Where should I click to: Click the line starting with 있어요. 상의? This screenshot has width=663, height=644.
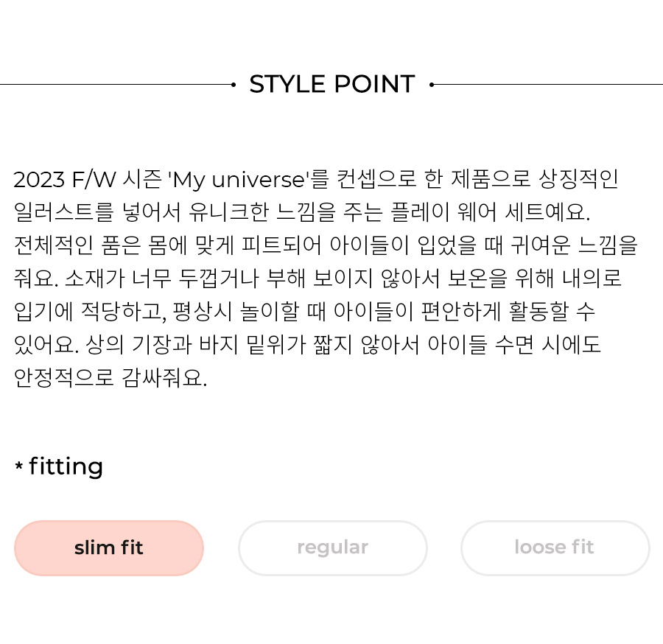point(307,344)
